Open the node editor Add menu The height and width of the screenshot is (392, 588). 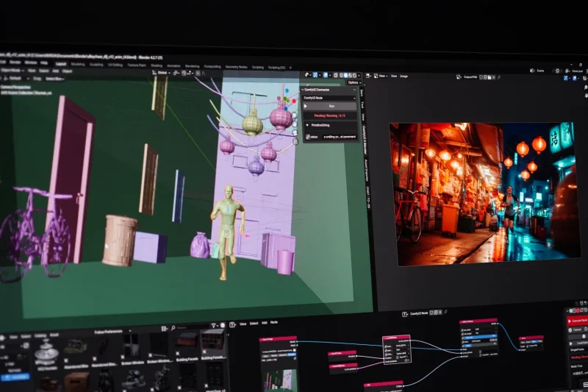click(265, 323)
